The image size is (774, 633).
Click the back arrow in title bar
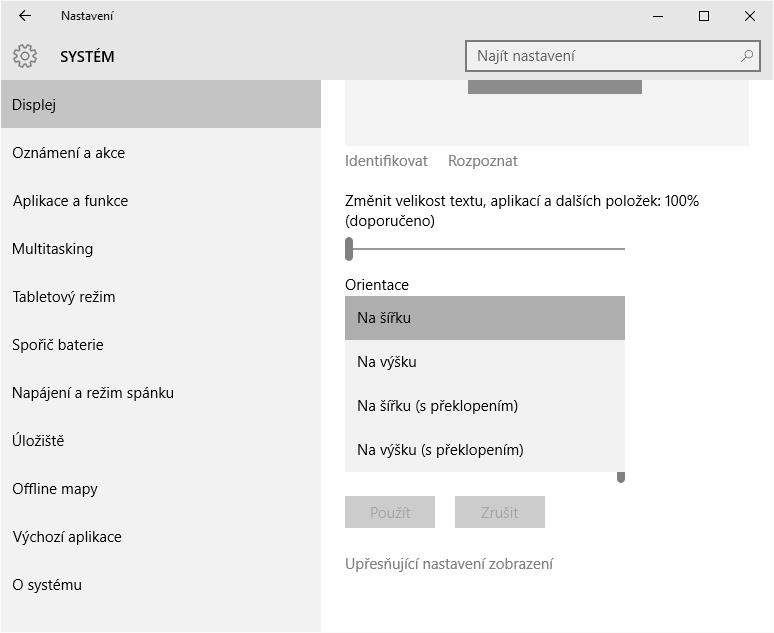[25, 16]
